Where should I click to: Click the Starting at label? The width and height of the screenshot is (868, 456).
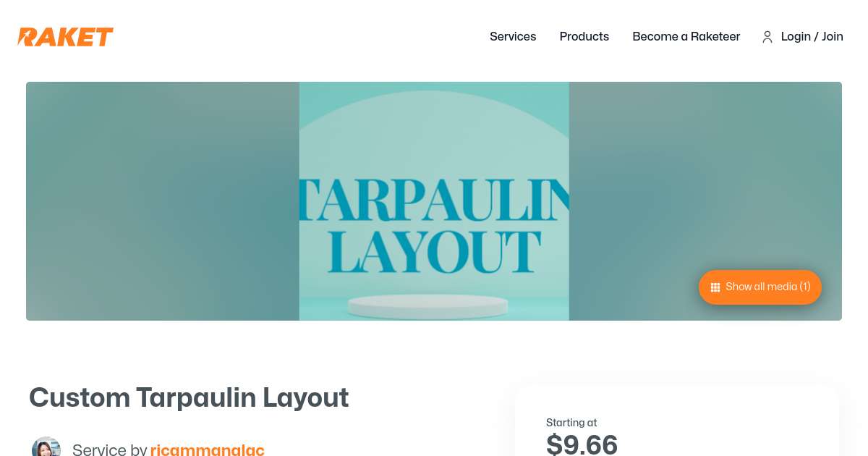tap(571, 423)
